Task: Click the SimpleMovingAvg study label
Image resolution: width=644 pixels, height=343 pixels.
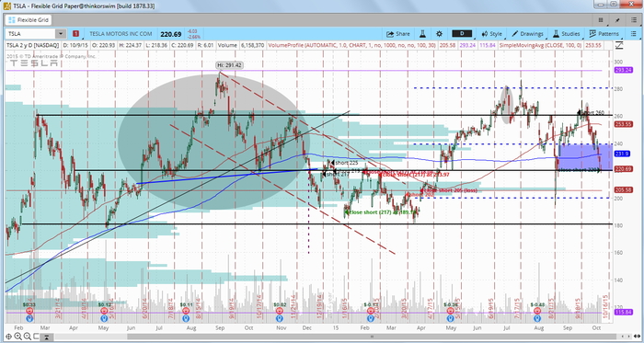Action: (x=541, y=45)
